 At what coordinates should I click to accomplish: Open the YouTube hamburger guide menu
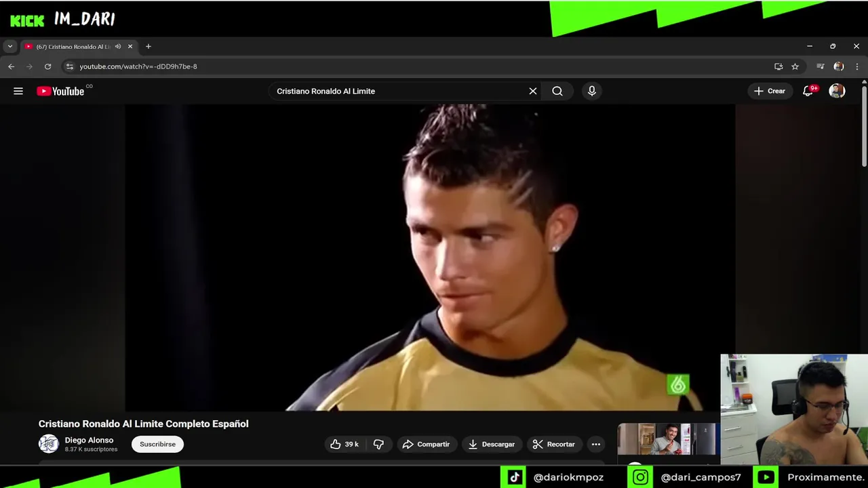[18, 91]
